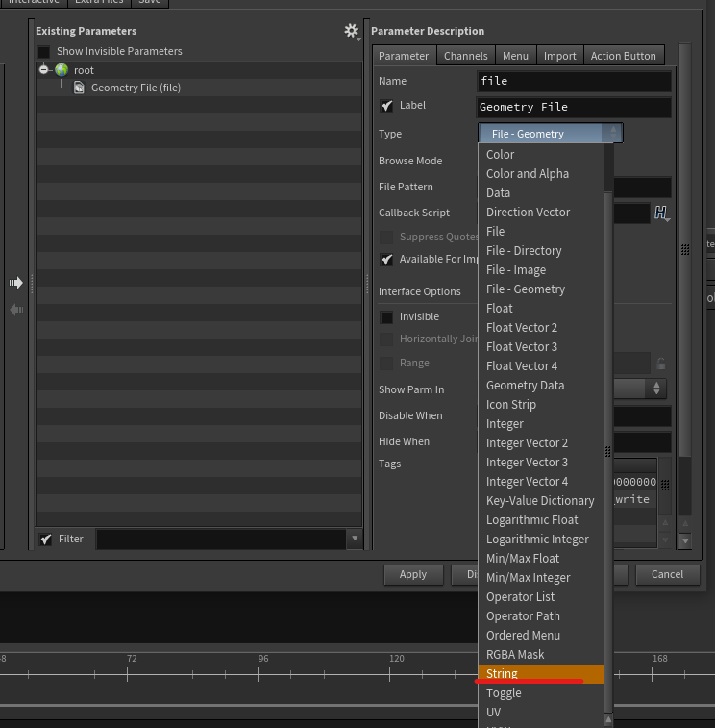Click the Filter text input field
Viewport: 715px width, 728px height.
222,540
